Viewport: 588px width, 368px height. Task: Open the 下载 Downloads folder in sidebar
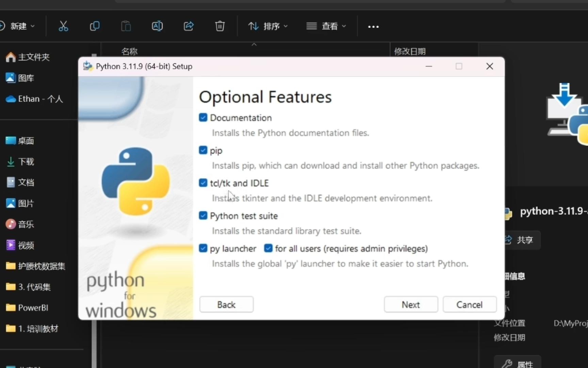(x=20, y=162)
